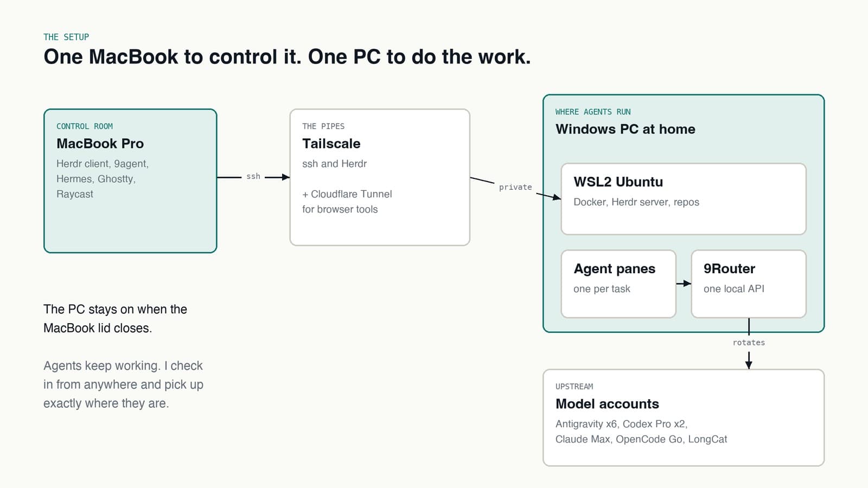Select the 'THE PIPES' label
The width and height of the screenshot is (868, 488).
coord(323,126)
